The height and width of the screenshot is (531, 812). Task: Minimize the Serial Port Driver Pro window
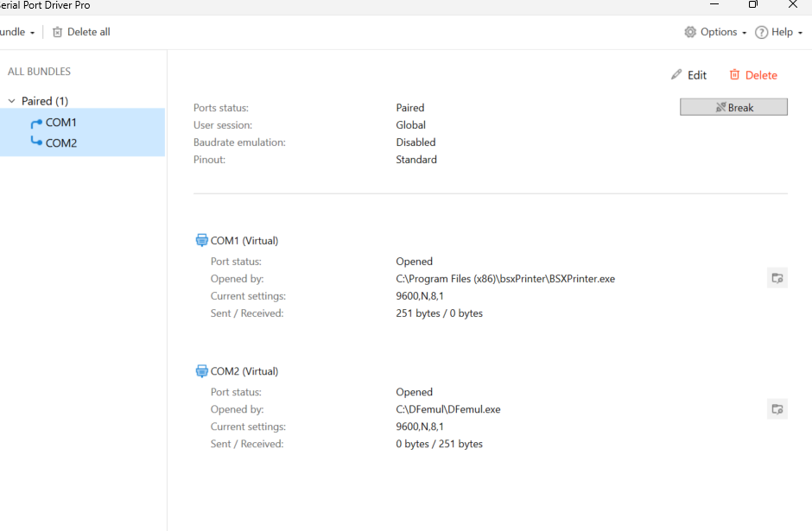pyautogui.click(x=714, y=4)
